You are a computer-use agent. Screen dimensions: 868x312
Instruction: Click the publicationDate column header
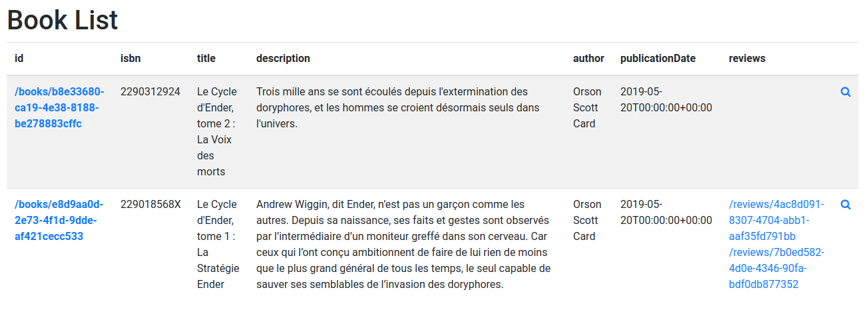click(658, 58)
